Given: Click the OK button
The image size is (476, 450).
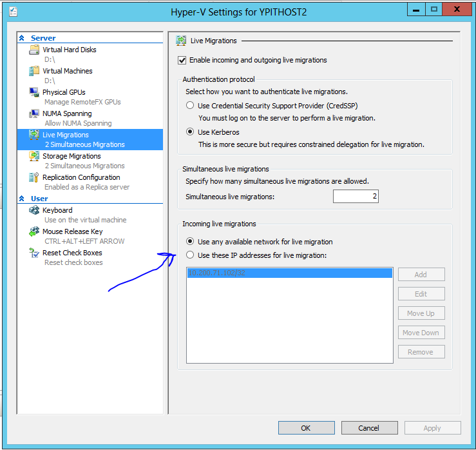Looking at the screenshot, I should tap(306, 428).
